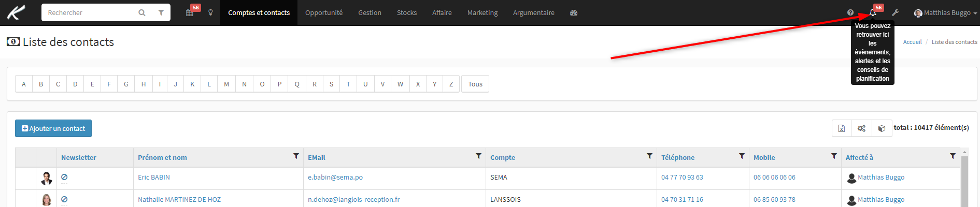980x207 pixels.
Task: Open the Marketing menu
Action: coord(482,12)
